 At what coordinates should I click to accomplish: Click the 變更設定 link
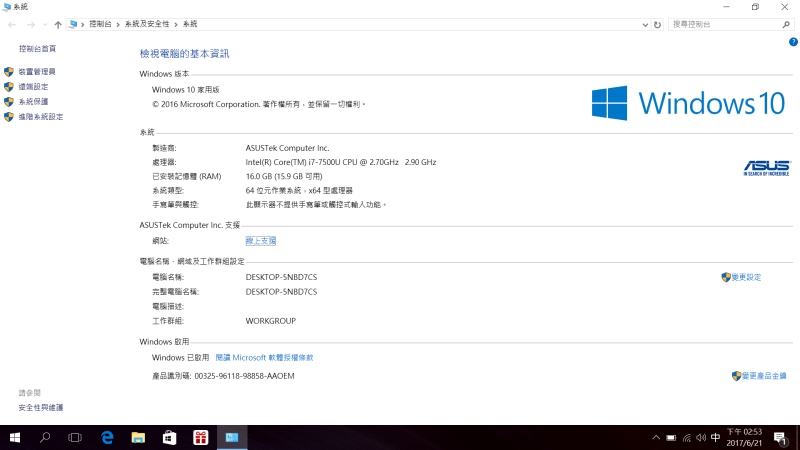tap(746, 277)
